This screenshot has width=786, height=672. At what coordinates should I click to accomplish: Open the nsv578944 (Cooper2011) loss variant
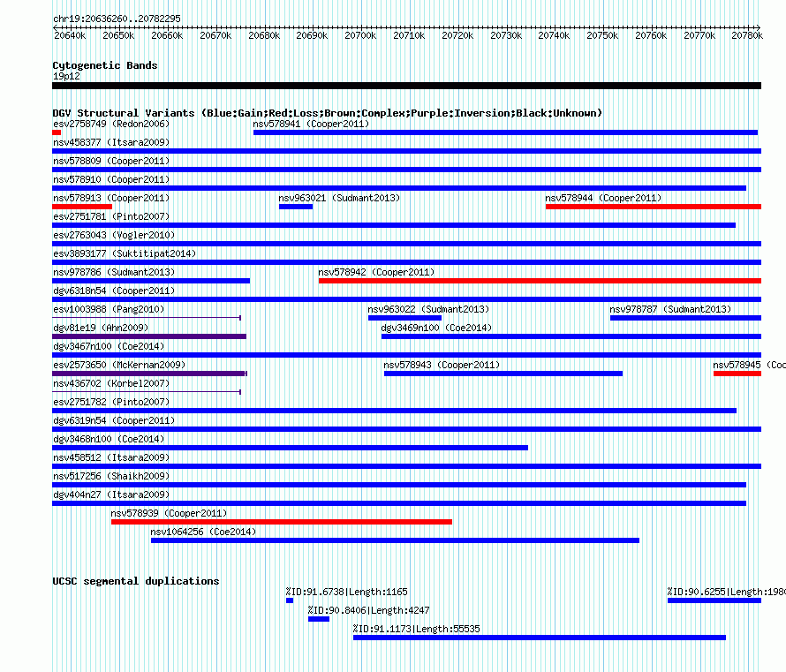[x=654, y=207]
